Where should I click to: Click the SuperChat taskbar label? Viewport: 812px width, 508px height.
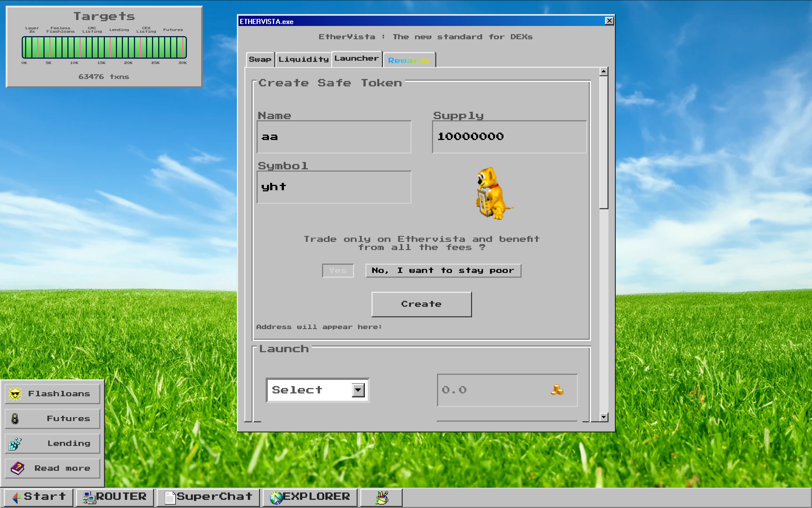(215, 496)
